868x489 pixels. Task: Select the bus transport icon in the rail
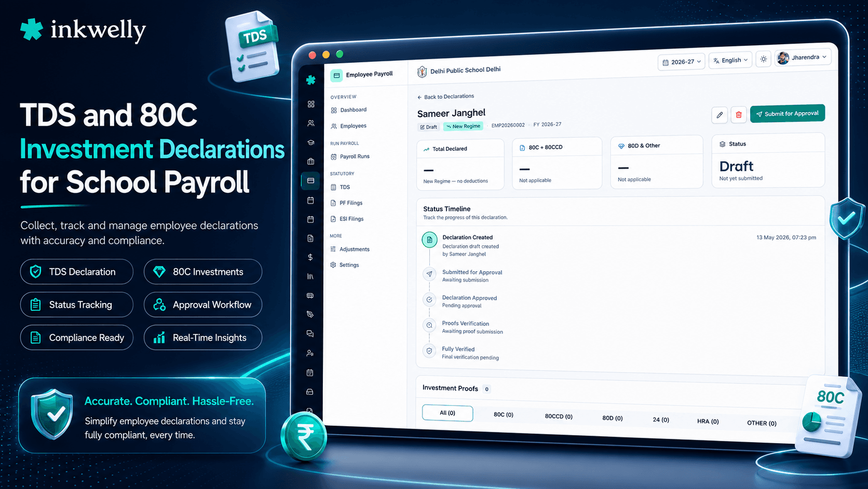coord(310,295)
